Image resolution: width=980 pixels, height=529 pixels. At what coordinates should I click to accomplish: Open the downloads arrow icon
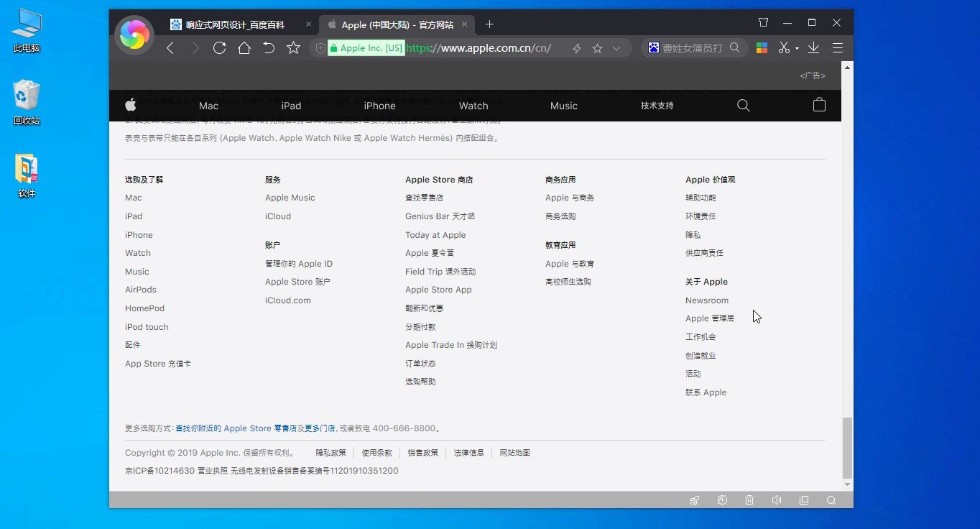813,48
